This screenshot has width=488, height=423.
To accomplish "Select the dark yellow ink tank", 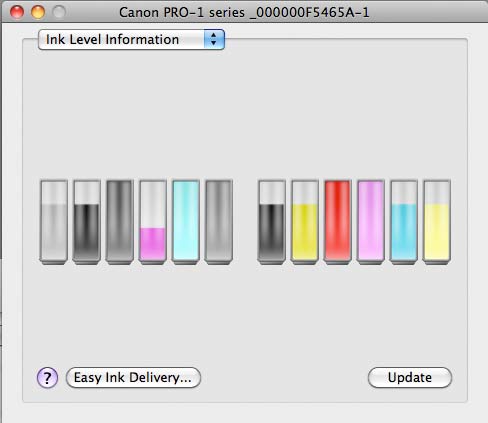I will point(304,222).
